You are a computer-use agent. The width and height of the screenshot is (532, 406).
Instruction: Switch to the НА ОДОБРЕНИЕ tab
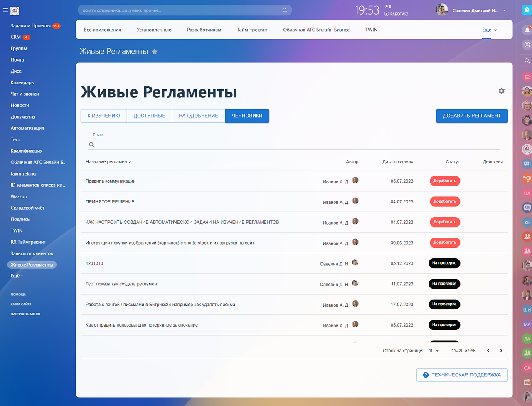[199, 116]
